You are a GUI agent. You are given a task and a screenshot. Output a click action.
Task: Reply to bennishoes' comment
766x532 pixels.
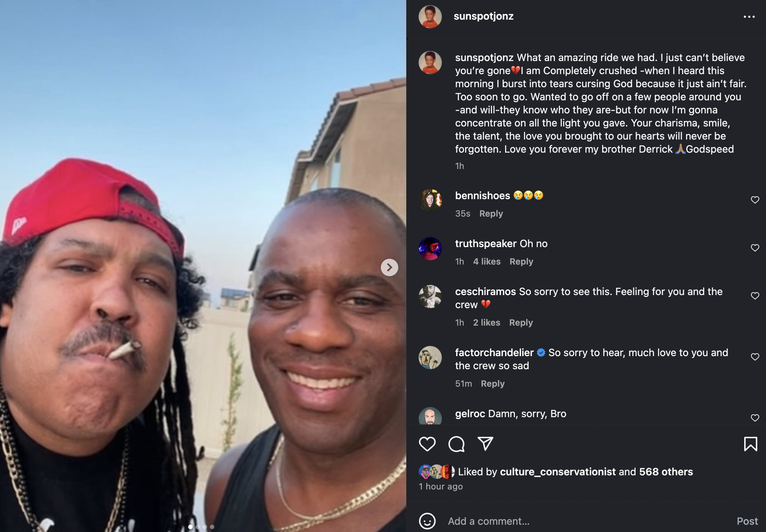point(491,214)
